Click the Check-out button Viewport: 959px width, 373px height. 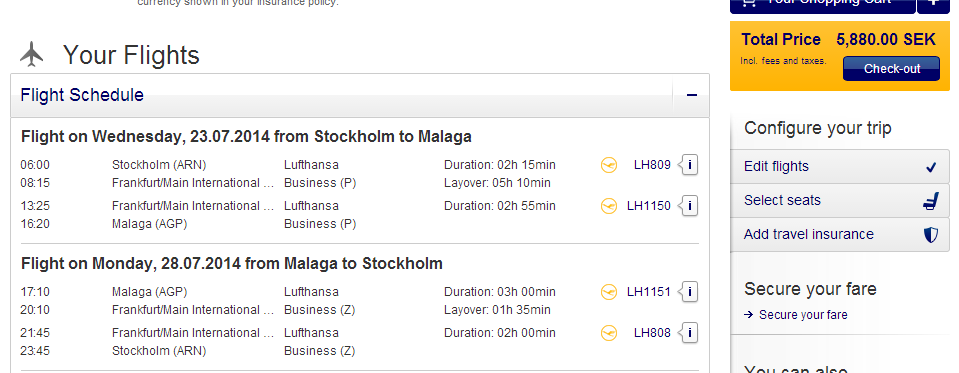891,68
